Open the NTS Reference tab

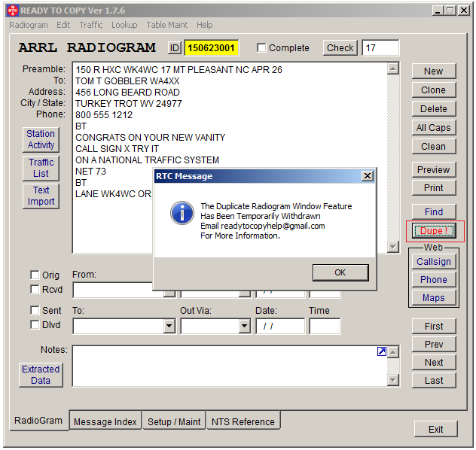tap(243, 421)
